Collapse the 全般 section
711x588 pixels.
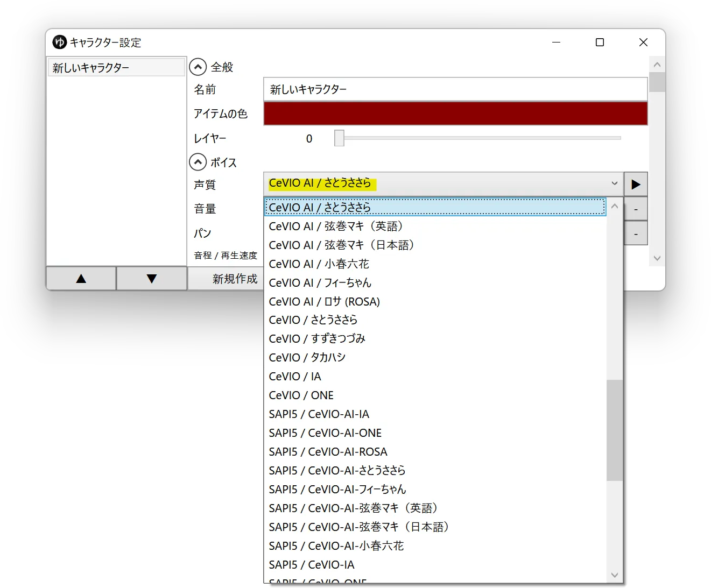[198, 67]
